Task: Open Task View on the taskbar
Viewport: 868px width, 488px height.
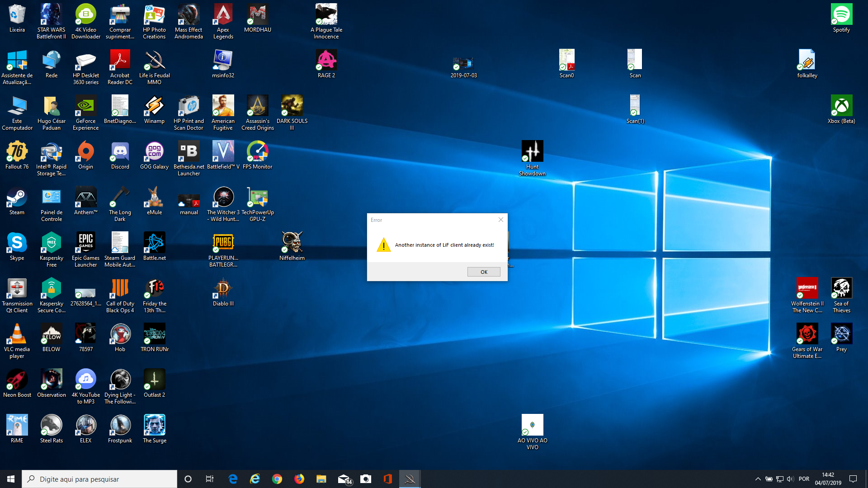Action: point(210,479)
